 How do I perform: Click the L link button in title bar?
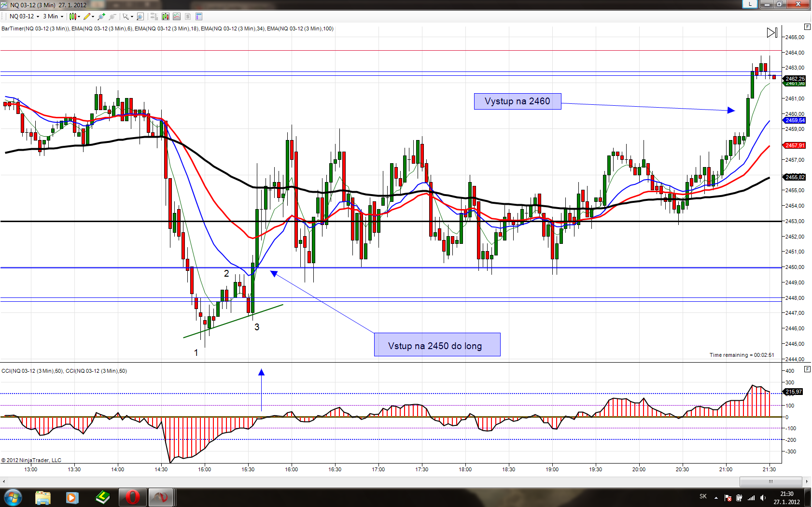point(750,4)
